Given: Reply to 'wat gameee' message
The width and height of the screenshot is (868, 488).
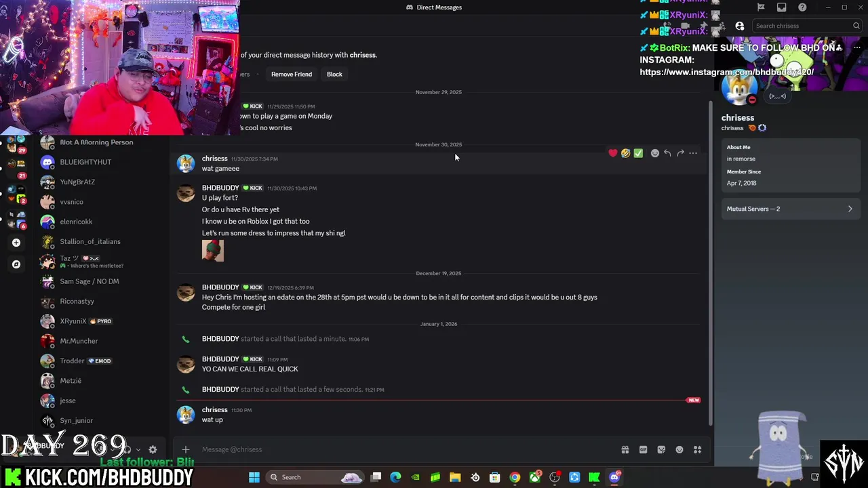Looking at the screenshot, I should [x=667, y=153].
